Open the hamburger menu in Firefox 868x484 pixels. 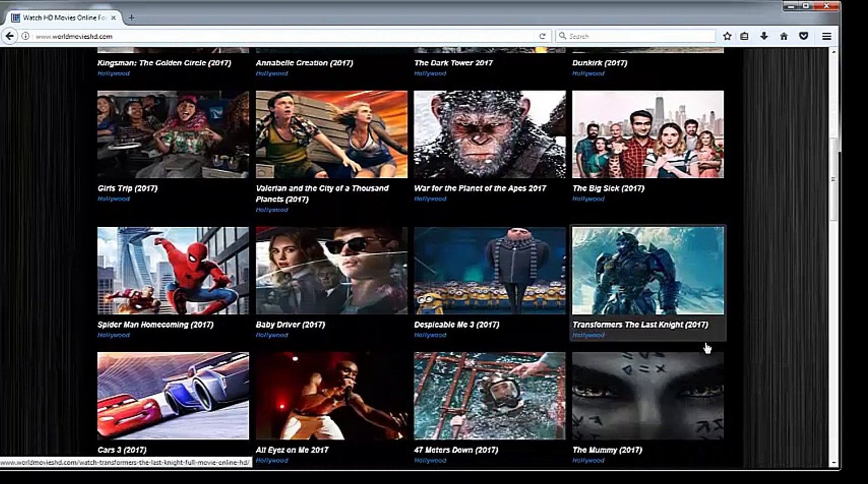tap(827, 36)
